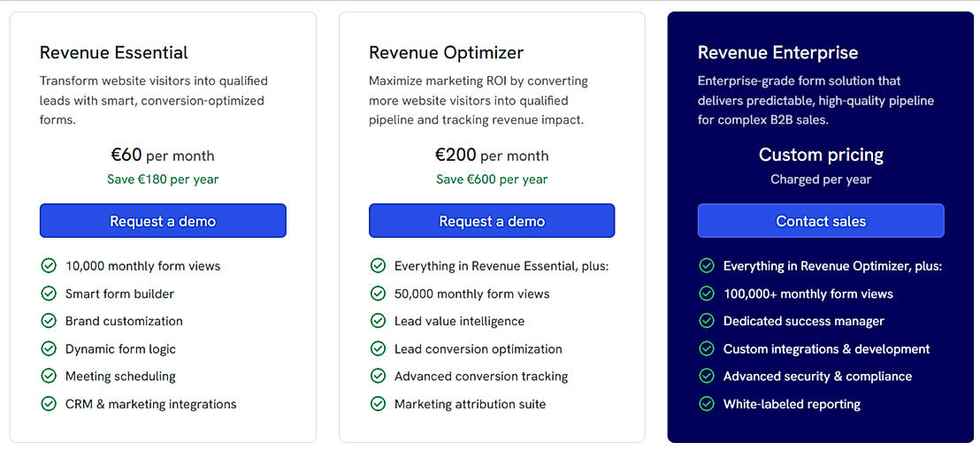Click the Dynamic form logic feature
The height and width of the screenshot is (450, 980).
click(120, 348)
